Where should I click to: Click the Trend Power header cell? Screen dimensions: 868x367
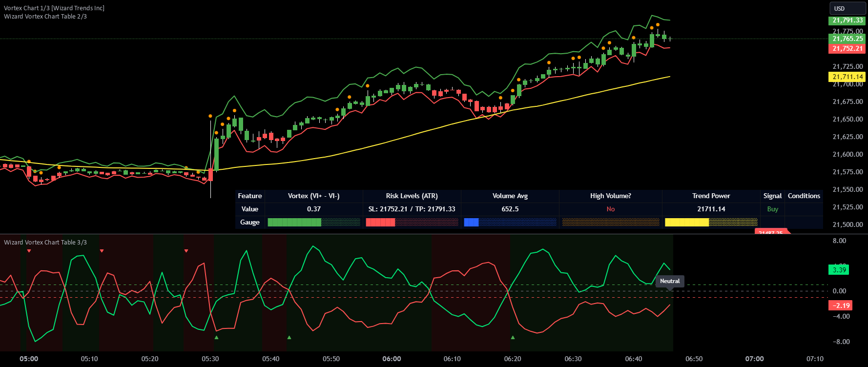711,196
